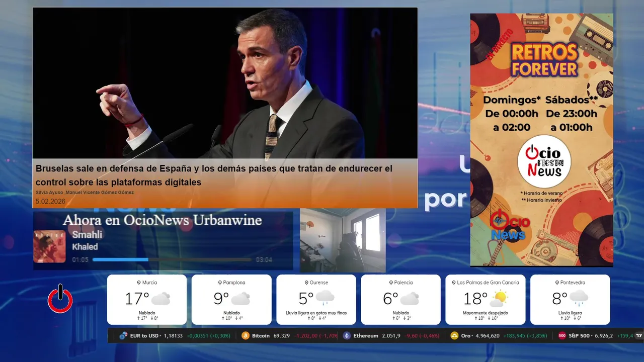Click the Oro change +183,945 (+3,85%)
The width and height of the screenshot is (644, 362).
[525, 336]
